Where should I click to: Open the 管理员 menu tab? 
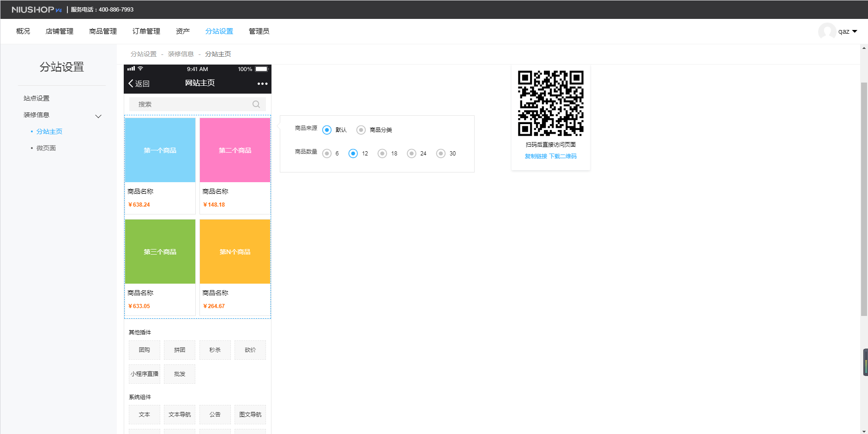259,31
